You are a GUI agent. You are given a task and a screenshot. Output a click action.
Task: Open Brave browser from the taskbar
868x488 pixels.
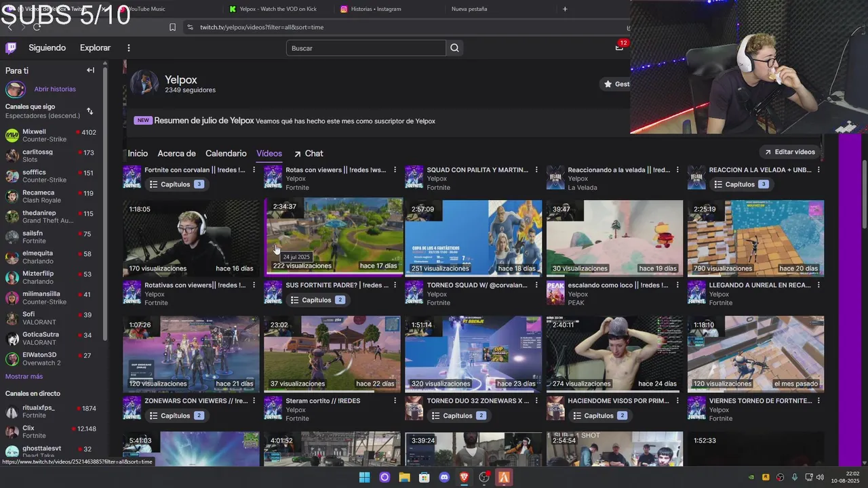(x=464, y=477)
